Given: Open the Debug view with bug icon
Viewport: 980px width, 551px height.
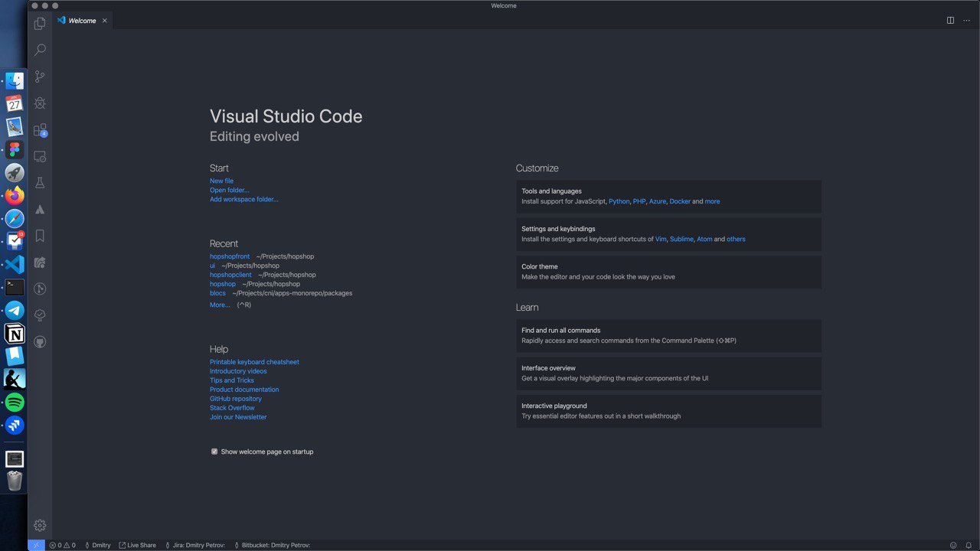Looking at the screenshot, I should point(40,103).
